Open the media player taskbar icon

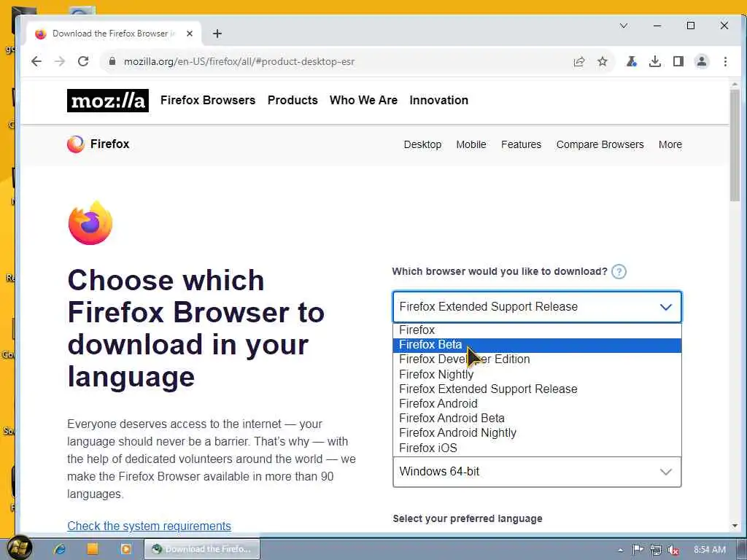click(x=125, y=549)
